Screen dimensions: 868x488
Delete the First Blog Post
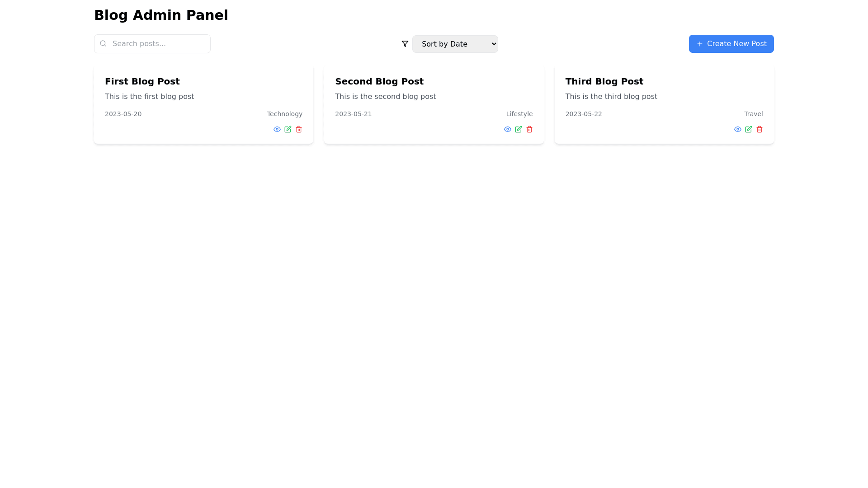(x=298, y=129)
